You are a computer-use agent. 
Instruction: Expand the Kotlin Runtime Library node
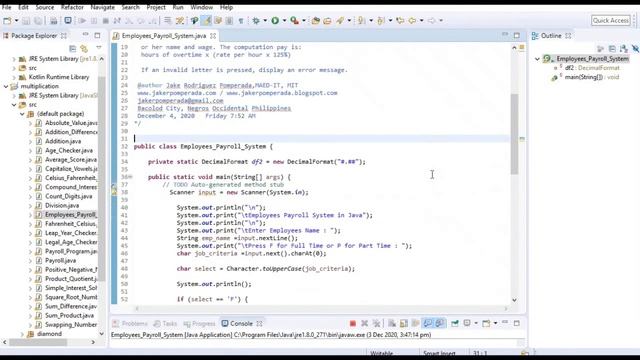[x=14, y=77]
